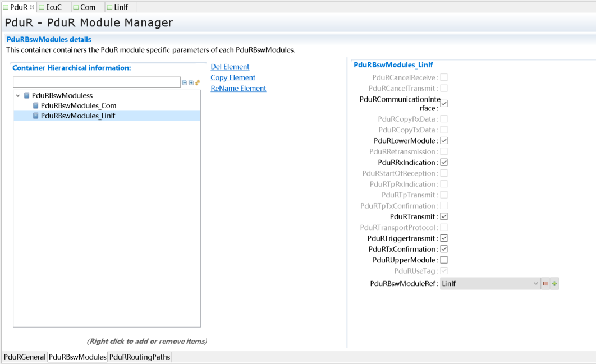Toggle the PduRTriggertransmit checkbox off
The height and width of the screenshot is (364, 596).
point(444,238)
